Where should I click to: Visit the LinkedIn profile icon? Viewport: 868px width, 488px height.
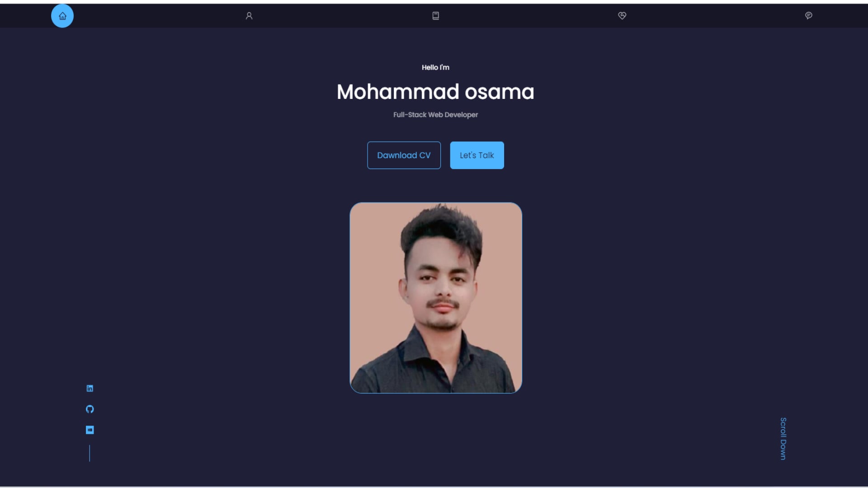click(90, 388)
